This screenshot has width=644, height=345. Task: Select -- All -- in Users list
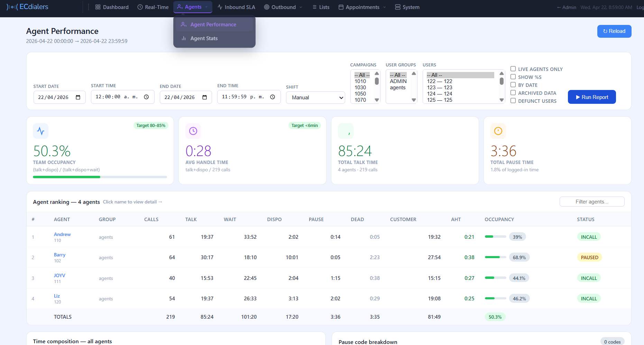pos(460,75)
